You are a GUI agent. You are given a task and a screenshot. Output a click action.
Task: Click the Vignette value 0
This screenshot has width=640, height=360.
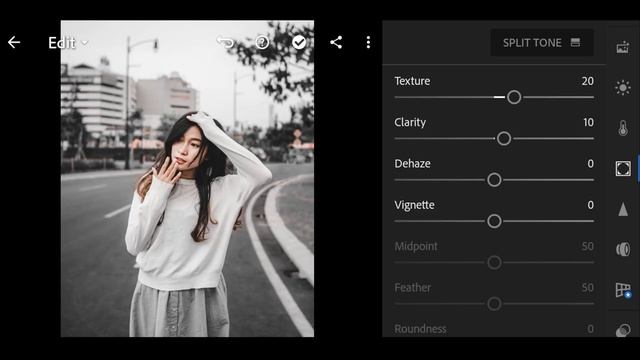click(x=591, y=205)
